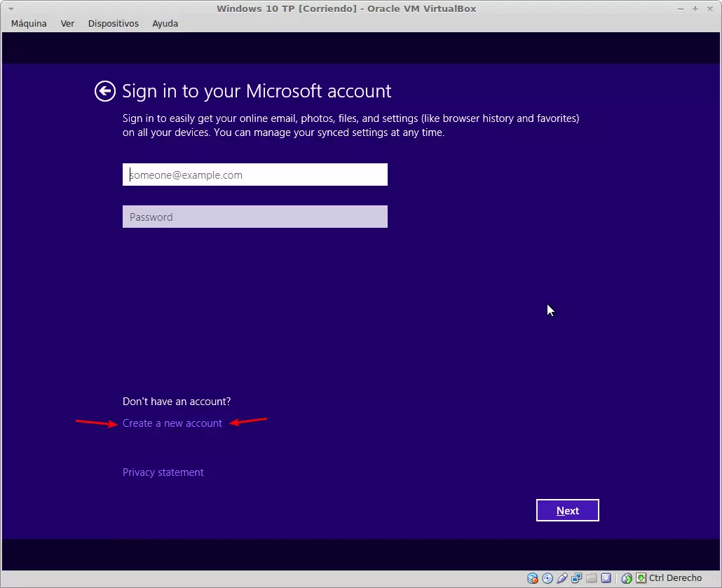Click into the Password field

pos(254,217)
